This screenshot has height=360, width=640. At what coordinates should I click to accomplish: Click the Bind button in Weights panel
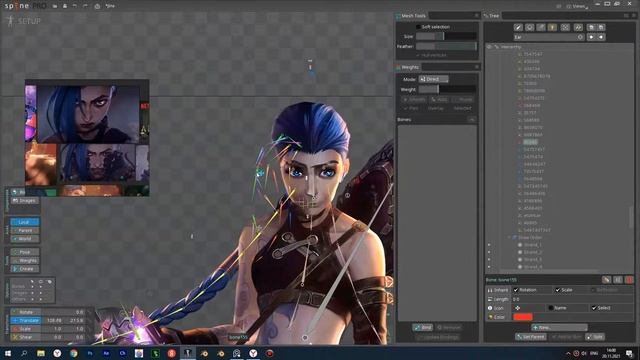coord(423,327)
